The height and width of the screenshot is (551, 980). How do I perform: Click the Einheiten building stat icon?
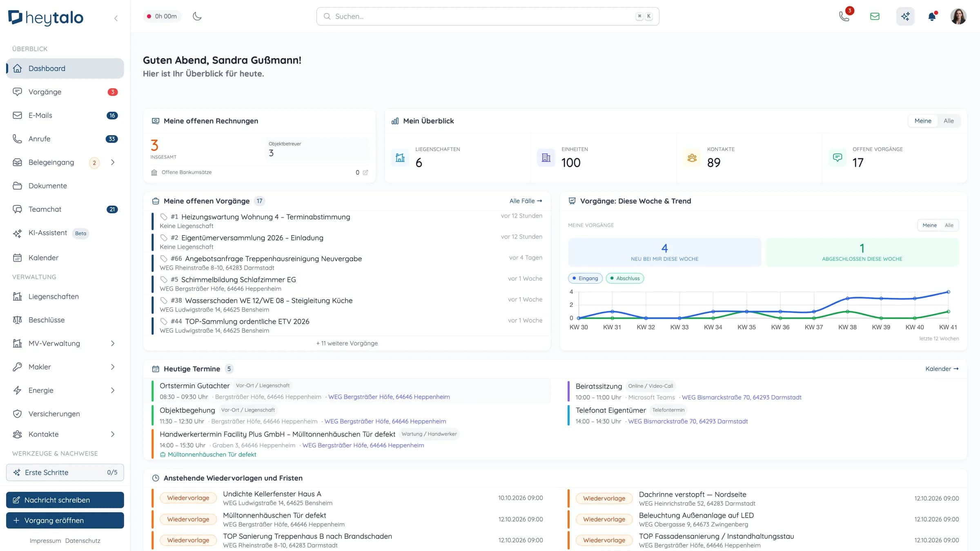[546, 158]
